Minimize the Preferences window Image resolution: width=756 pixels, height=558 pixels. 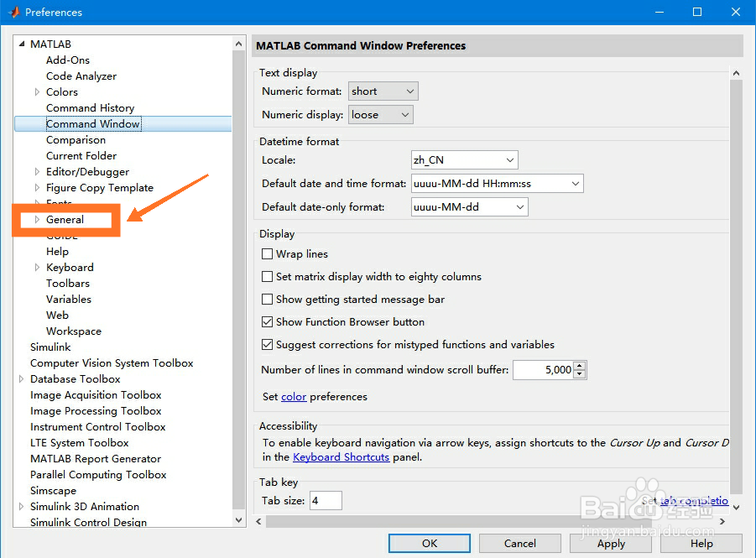[660, 12]
